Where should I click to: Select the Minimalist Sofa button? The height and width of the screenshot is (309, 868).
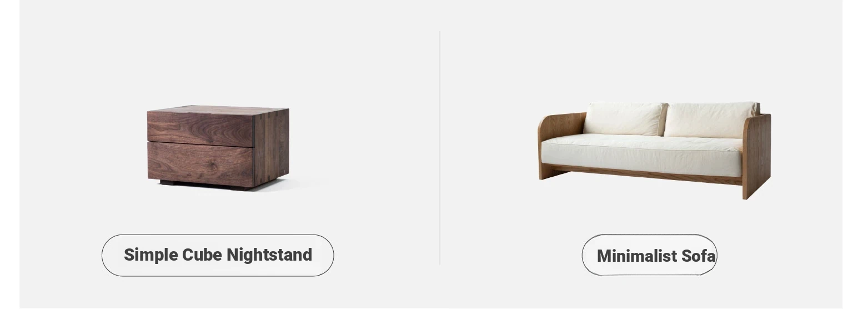650,255
